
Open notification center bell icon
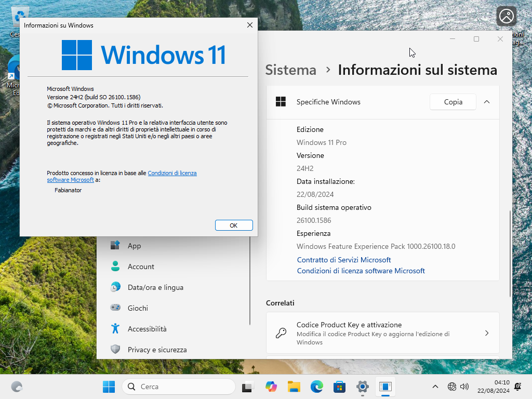(x=518, y=387)
